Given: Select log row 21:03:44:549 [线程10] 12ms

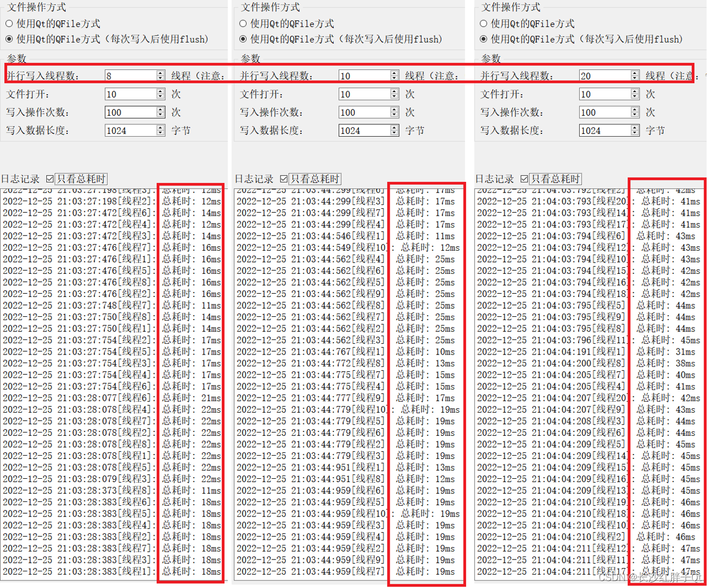Looking at the screenshot, I should tap(349, 247).
